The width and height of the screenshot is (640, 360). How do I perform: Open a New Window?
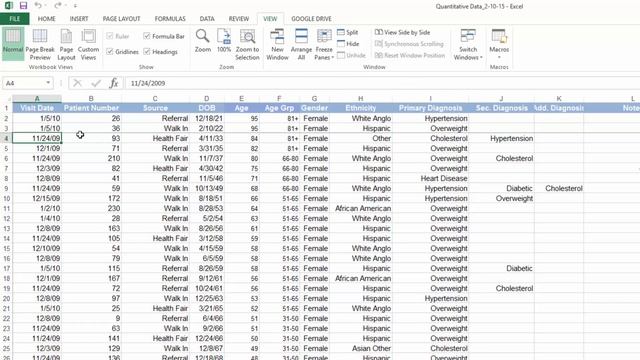(x=277, y=44)
